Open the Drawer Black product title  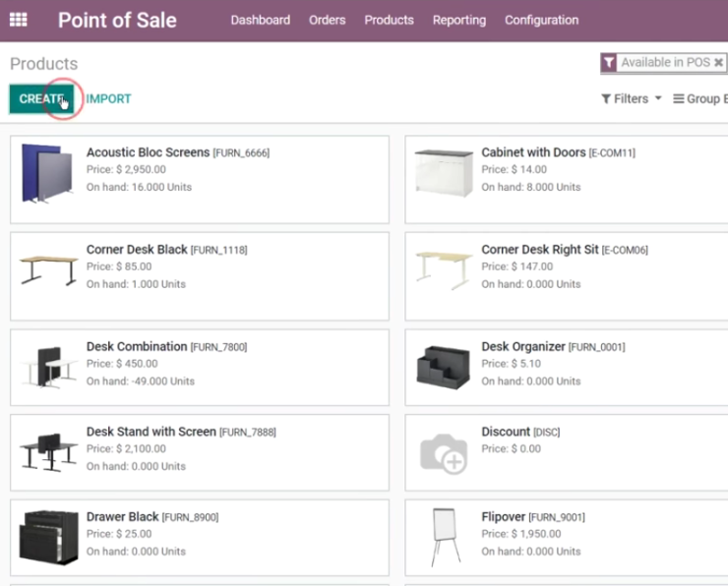(123, 516)
